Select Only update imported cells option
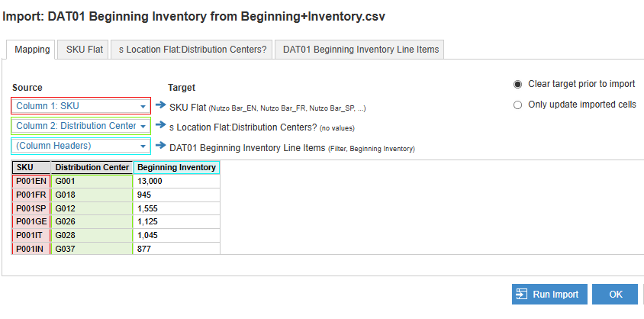This screenshot has height=319, width=644. coord(518,105)
